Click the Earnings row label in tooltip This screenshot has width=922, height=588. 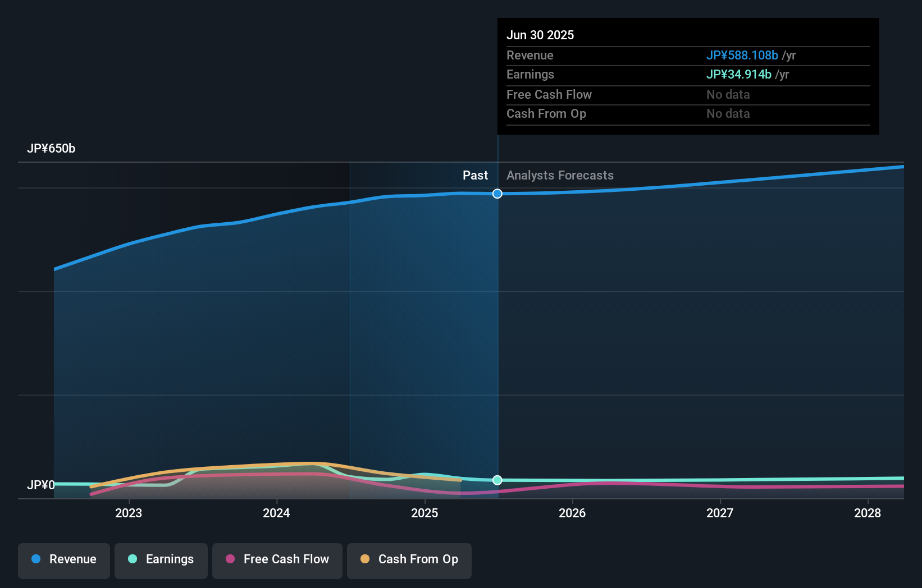point(530,74)
